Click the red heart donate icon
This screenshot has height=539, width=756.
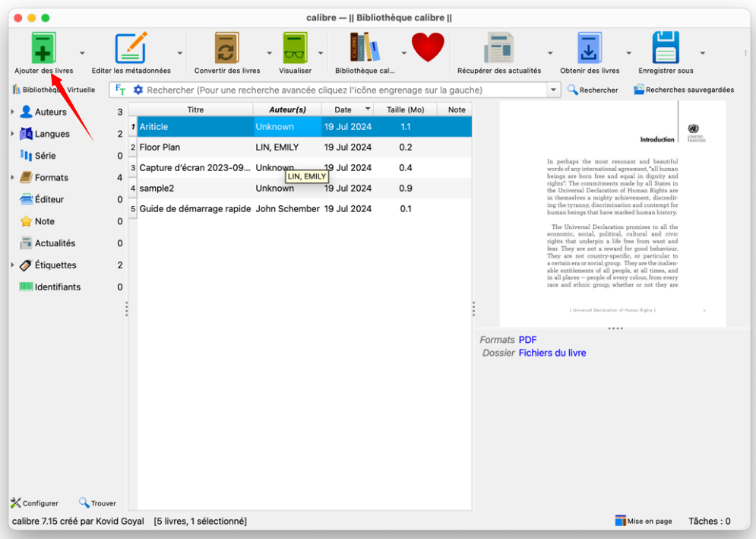coord(428,47)
